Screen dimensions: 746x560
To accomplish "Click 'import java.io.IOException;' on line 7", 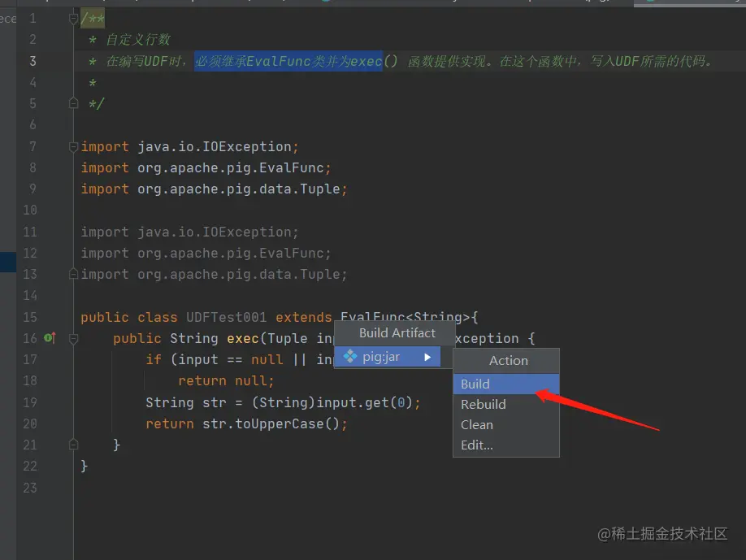I will coord(190,146).
